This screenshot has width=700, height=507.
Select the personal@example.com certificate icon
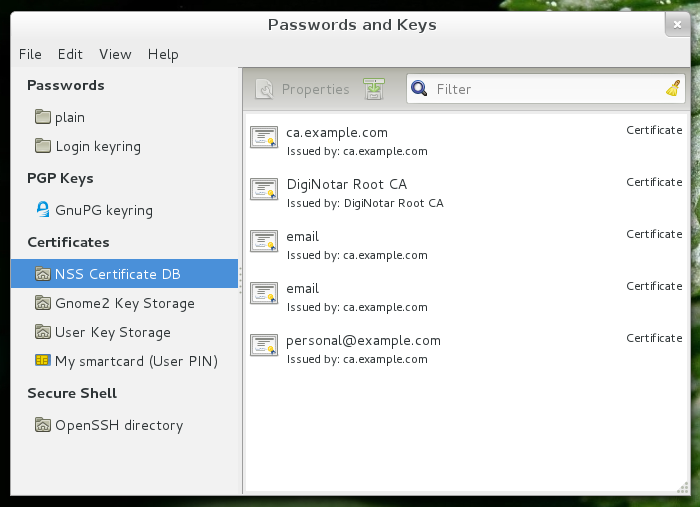[264, 345]
